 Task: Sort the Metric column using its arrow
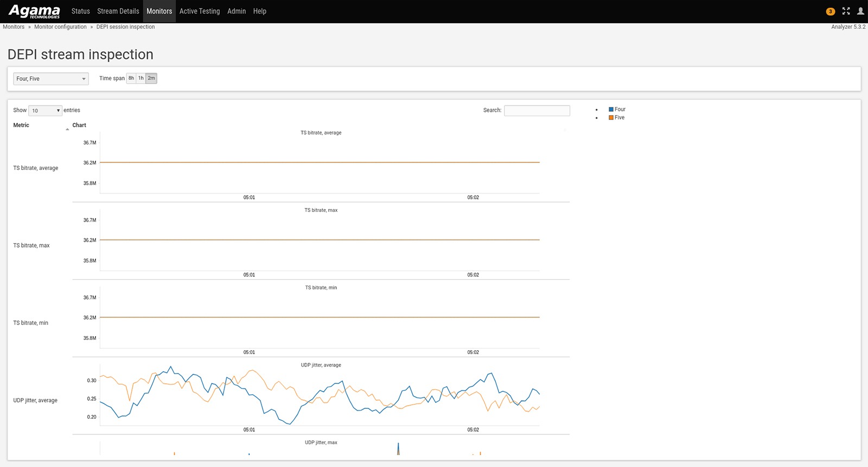coord(67,129)
